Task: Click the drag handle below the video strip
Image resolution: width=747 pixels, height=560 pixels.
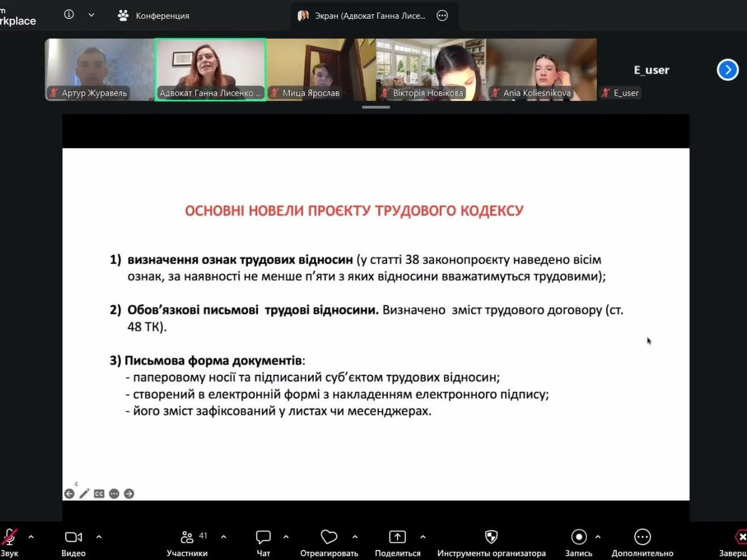Action: pyautogui.click(x=376, y=107)
